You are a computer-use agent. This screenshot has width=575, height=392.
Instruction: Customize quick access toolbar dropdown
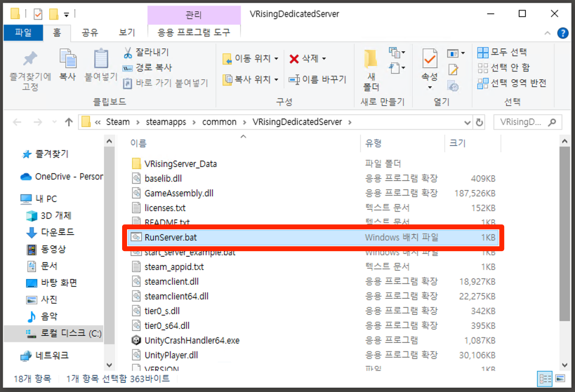67,15
